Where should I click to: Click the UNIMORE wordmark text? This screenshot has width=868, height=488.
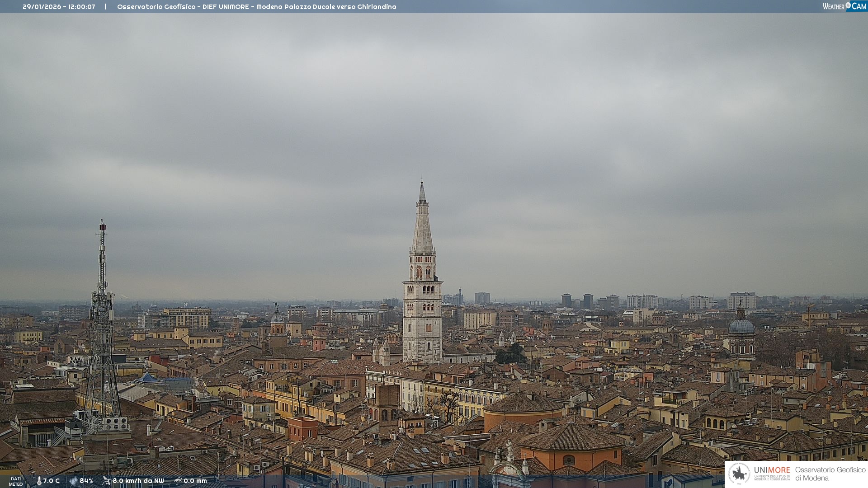tap(772, 470)
